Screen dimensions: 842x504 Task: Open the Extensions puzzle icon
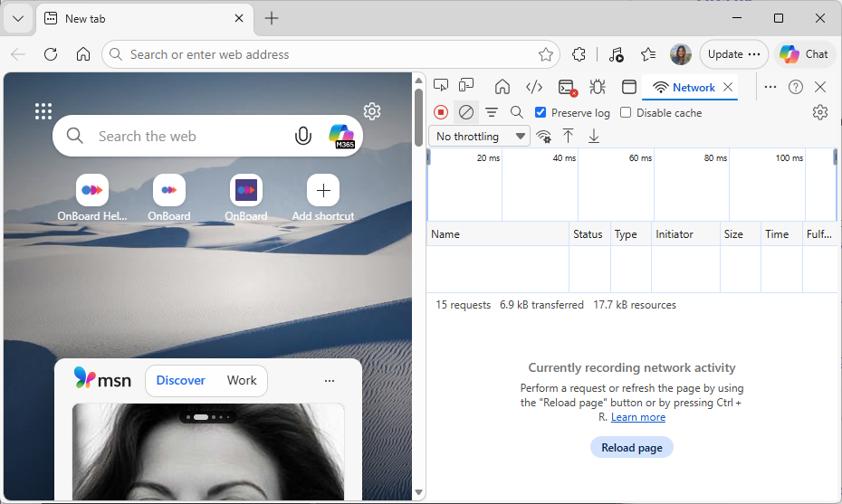(579, 54)
